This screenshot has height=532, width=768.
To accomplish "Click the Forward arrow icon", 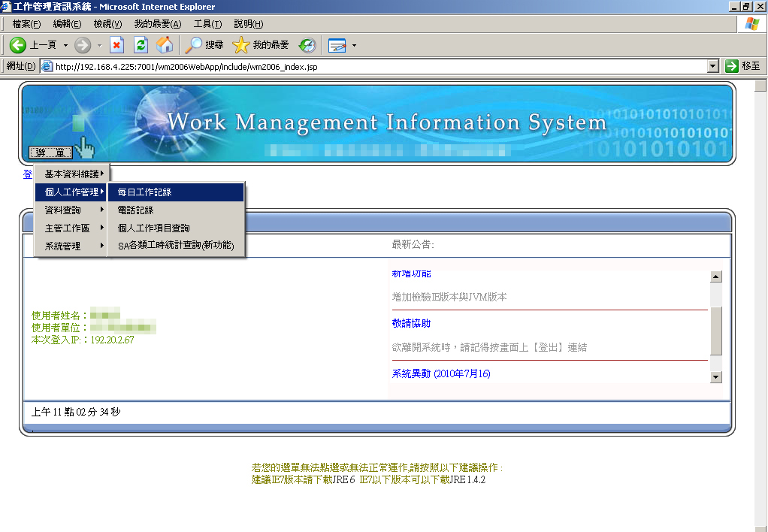I will 82,45.
